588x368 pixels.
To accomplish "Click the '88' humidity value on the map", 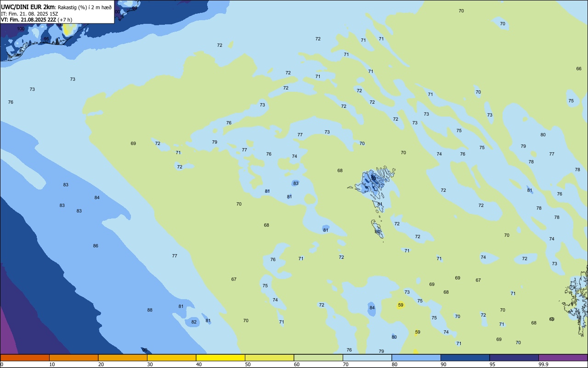I will (x=150, y=310).
